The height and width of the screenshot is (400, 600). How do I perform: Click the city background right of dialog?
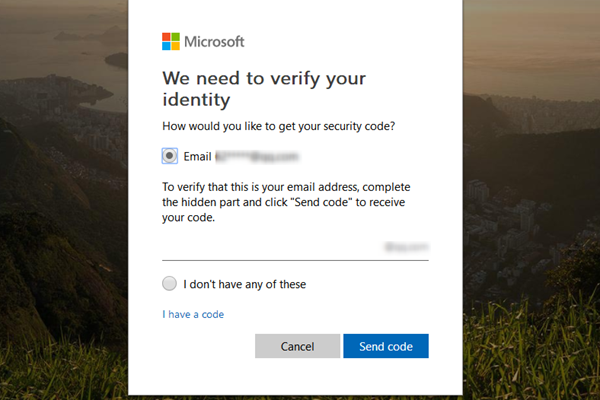(530, 200)
